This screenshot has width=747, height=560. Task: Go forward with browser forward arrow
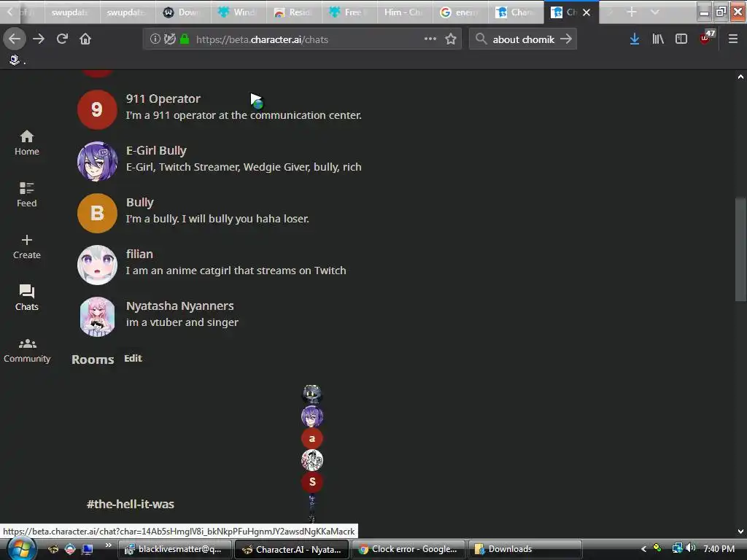(39, 39)
